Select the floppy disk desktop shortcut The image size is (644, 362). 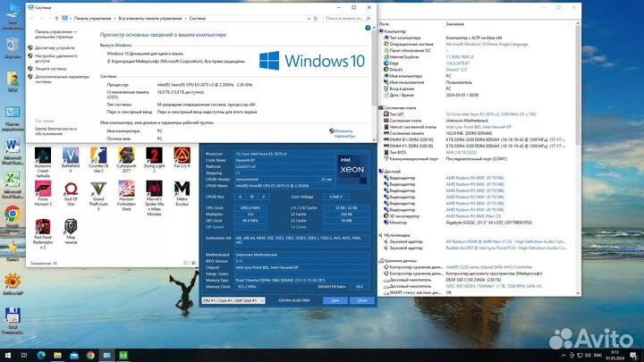13,321
